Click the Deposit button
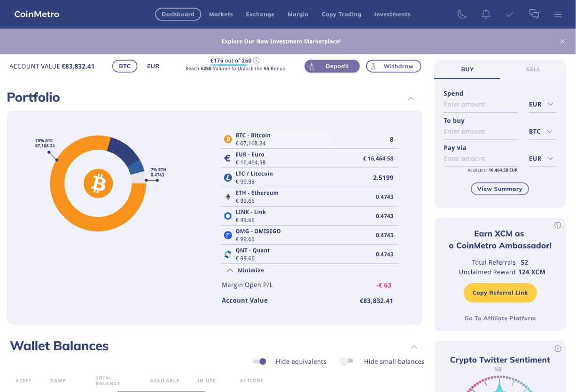The image size is (576, 392). (332, 66)
